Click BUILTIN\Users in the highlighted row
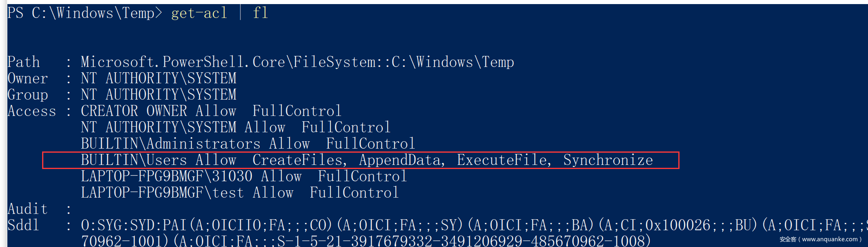This screenshot has width=868, height=247. [x=134, y=160]
